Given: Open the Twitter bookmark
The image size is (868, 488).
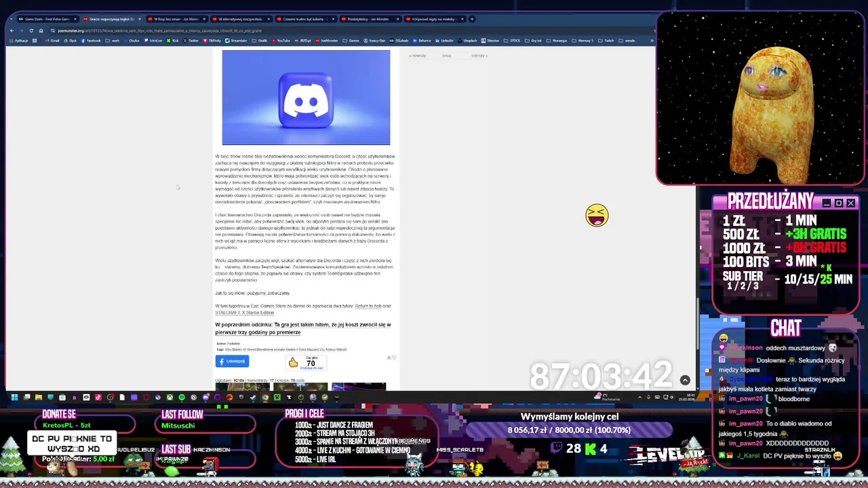Looking at the screenshot, I should coord(191,41).
